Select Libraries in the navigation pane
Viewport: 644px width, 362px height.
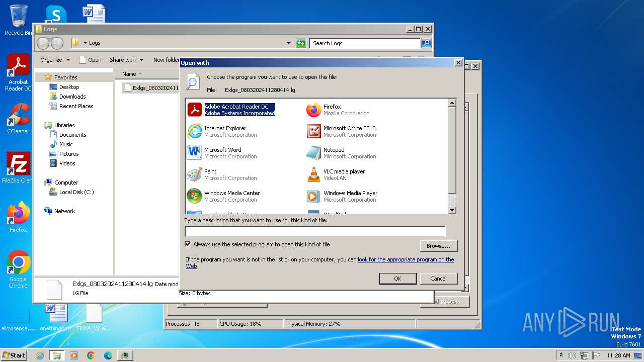click(x=64, y=125)
